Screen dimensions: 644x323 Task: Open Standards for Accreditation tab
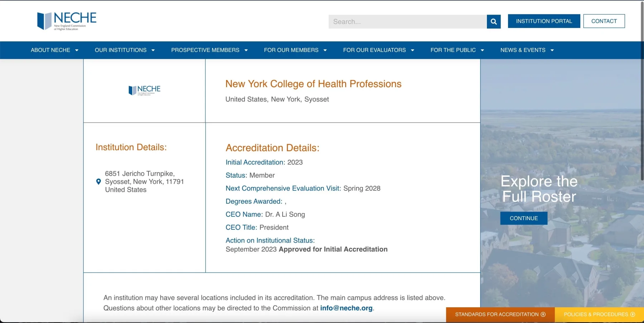tap(500, 315)
